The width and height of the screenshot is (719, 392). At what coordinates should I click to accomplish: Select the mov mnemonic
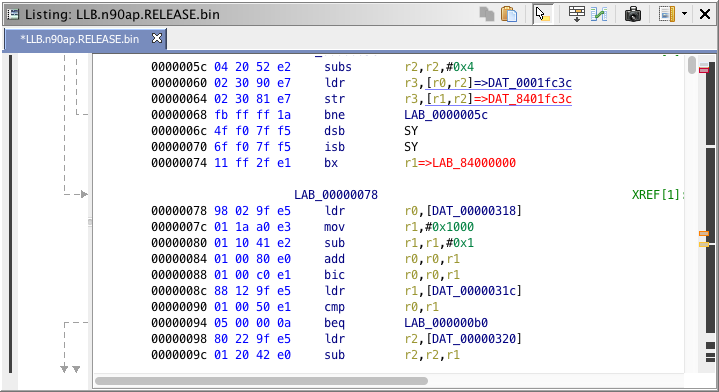click(x=335, y=227)
